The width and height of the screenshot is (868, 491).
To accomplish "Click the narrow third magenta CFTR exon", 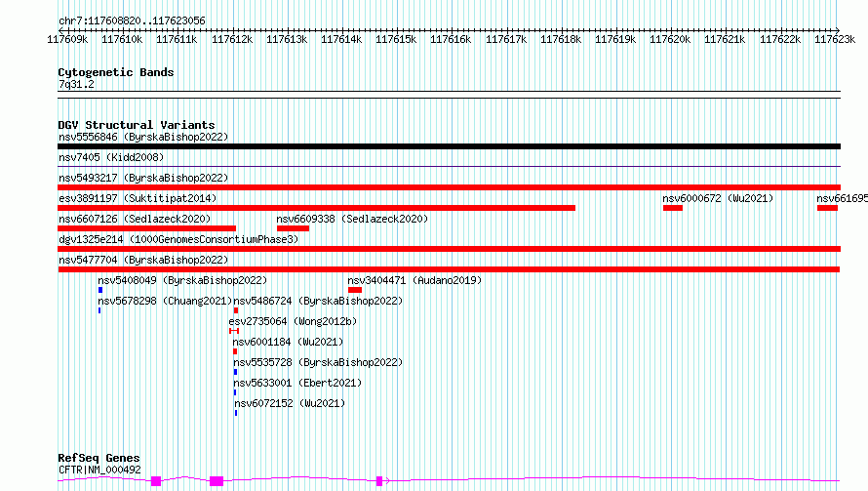I will [379, 481].
